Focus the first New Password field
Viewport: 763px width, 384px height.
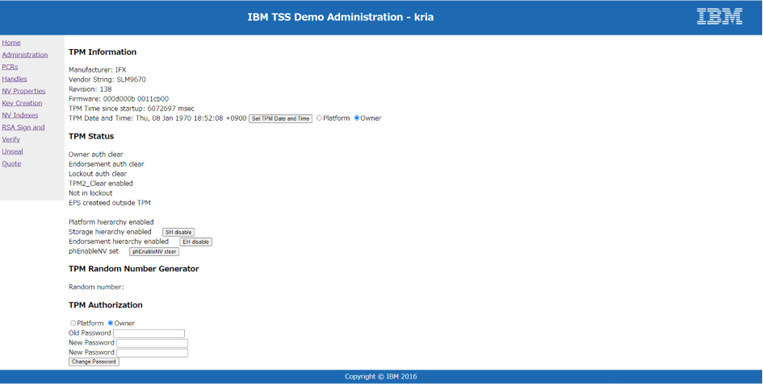pos(152,343)
